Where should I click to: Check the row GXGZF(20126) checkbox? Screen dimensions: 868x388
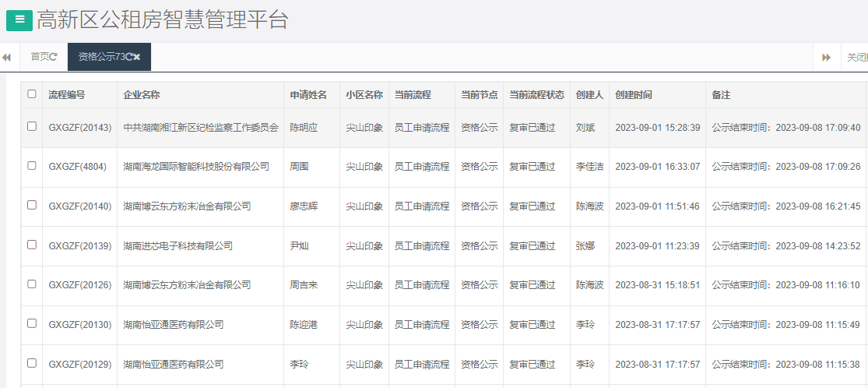pyautogui.click(x=32, y=284)
